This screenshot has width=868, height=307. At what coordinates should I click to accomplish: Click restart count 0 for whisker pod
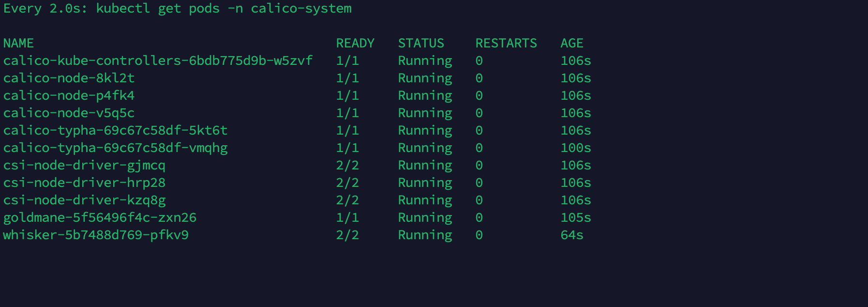[479, 235]
